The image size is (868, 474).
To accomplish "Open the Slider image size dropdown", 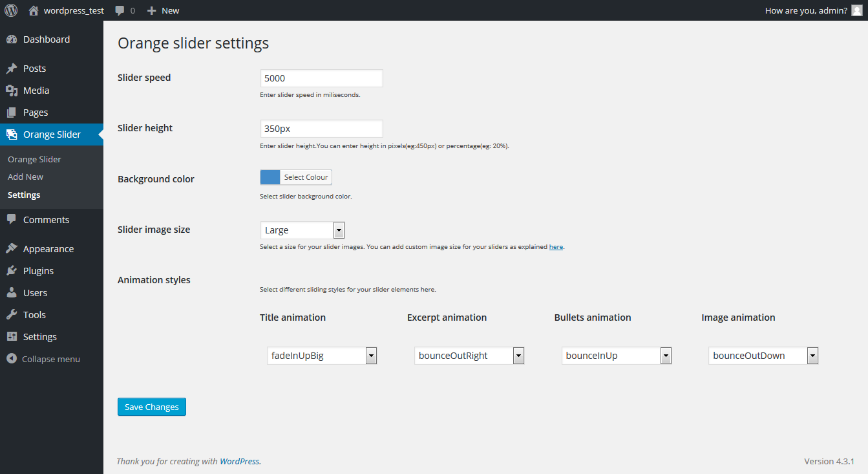I will click(x=302, y=230).
